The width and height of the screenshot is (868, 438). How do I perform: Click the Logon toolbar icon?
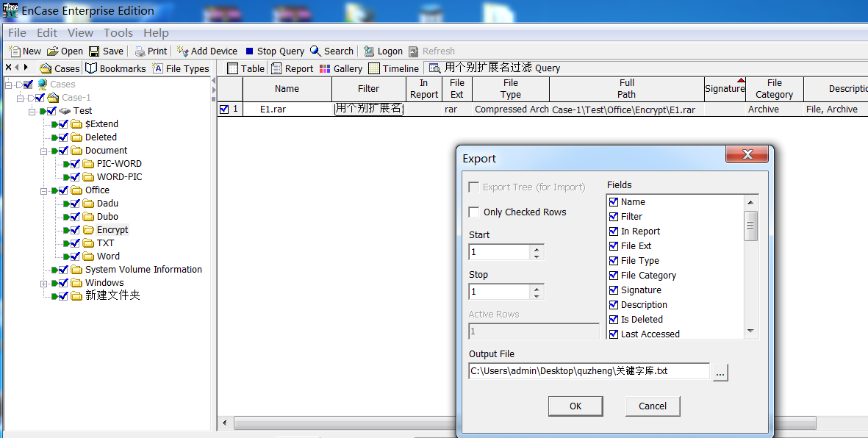point(369,51)
